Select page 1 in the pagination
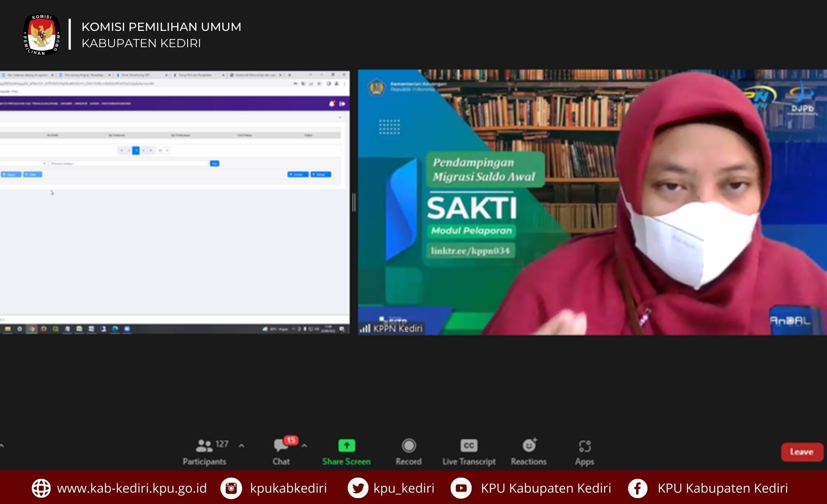This screenshot has width=827, height=504. pos(135,151)
